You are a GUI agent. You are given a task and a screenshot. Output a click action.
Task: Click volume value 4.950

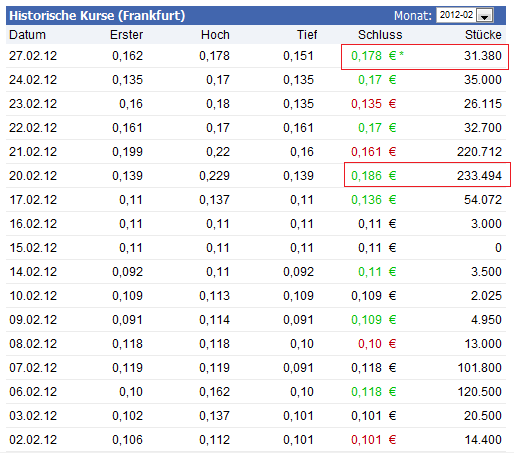click(x=486, y=320)
